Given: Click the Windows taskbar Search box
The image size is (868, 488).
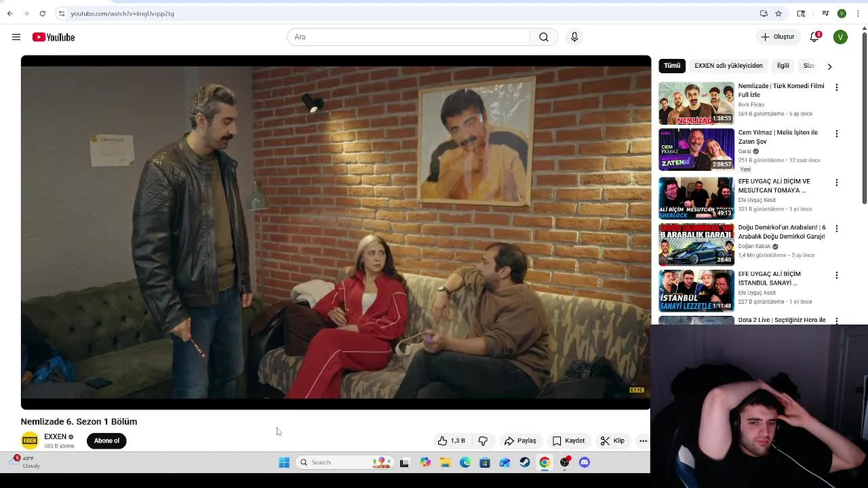Looking at the screenshot, I should [x=344, y=462].
